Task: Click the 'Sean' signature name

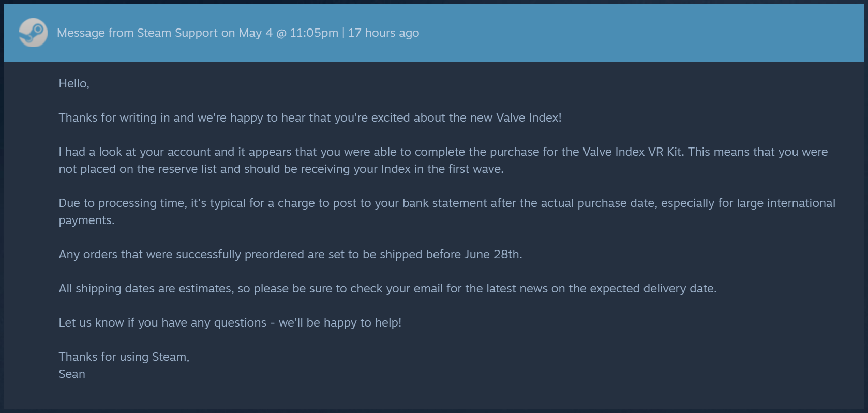Action: click(x=72, y=374)
